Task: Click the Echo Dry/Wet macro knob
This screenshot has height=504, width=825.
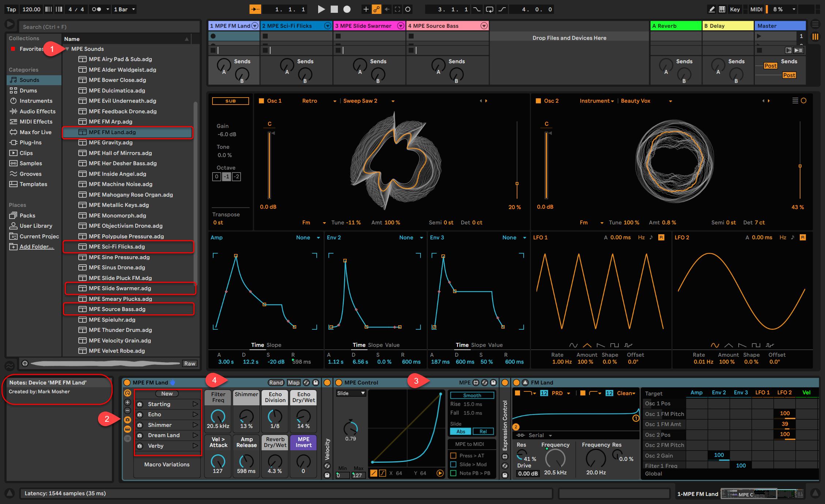Action: tap(304, 416)
